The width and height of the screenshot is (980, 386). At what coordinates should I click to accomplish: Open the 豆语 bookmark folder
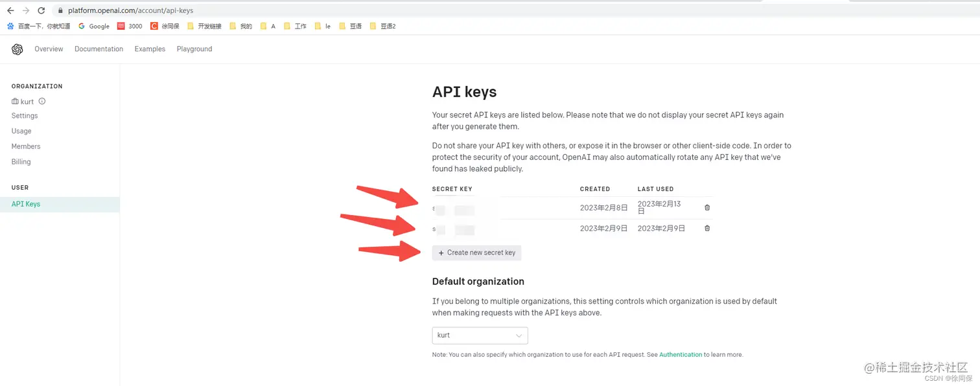pos(350,26)
